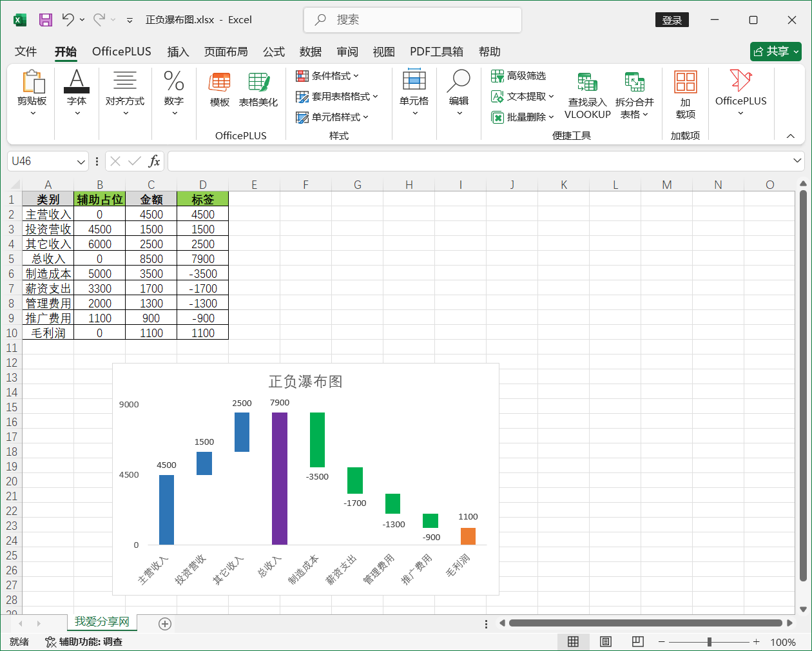This screenshot has height=651, width=812.
Task: Click inside the 搜索 search box
Action: point(412,20)
